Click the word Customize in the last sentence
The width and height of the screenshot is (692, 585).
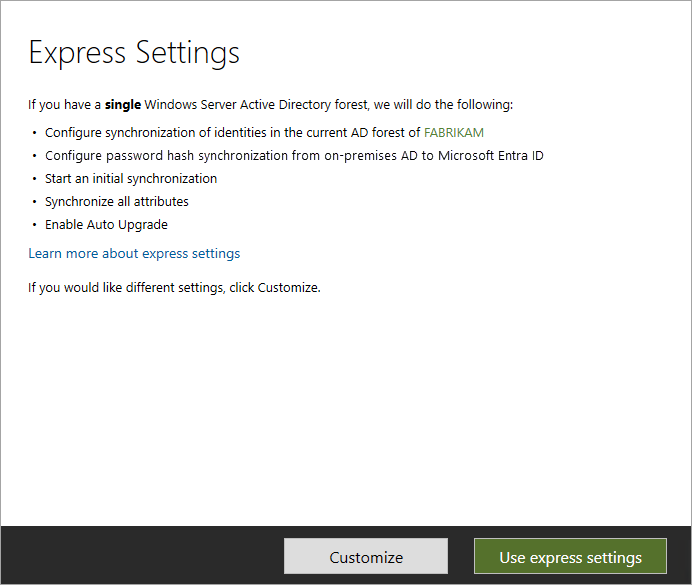coord(288,288)
